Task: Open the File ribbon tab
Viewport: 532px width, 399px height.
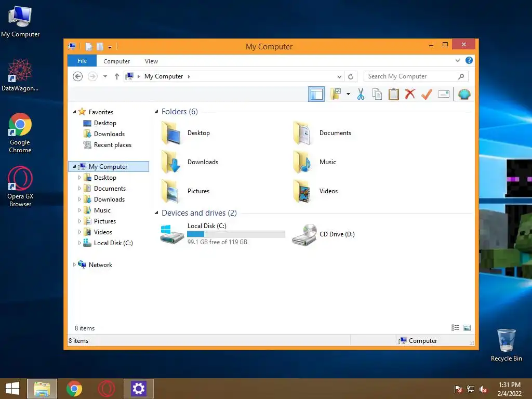Action: click(82, 61)
